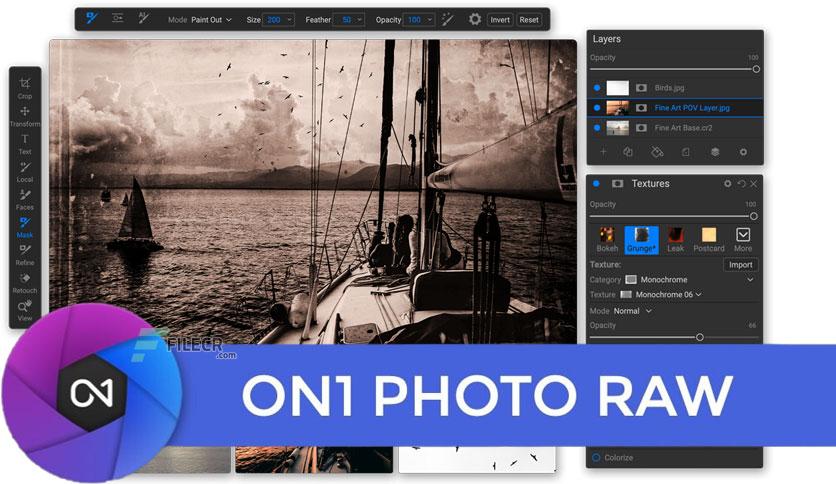Adjust the Layers opacity slider handle
This screenshot has height=484, width=836.
[755, 69]
